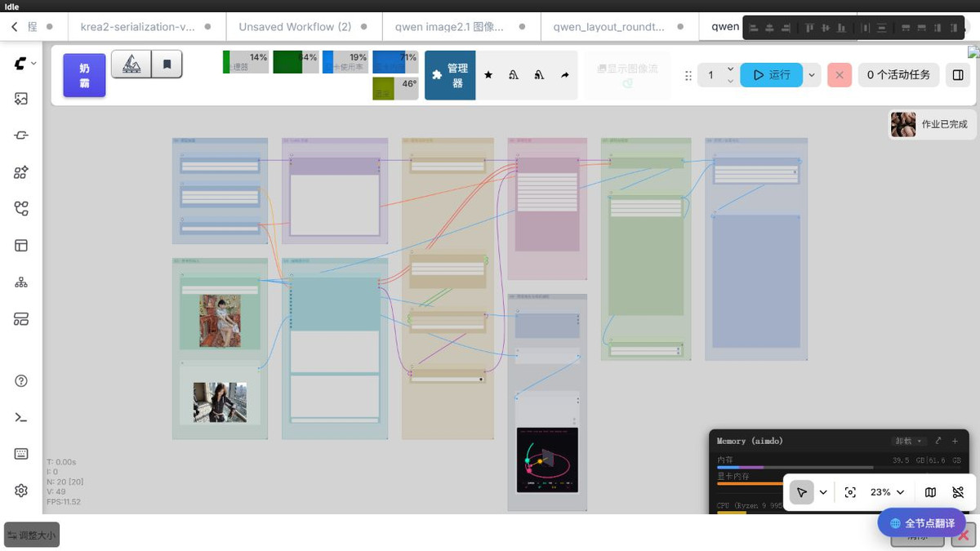This screenshot has width=980, height=551.
Task: Click the bookmark icon in toolbar
Action: [x=167, y=64]
